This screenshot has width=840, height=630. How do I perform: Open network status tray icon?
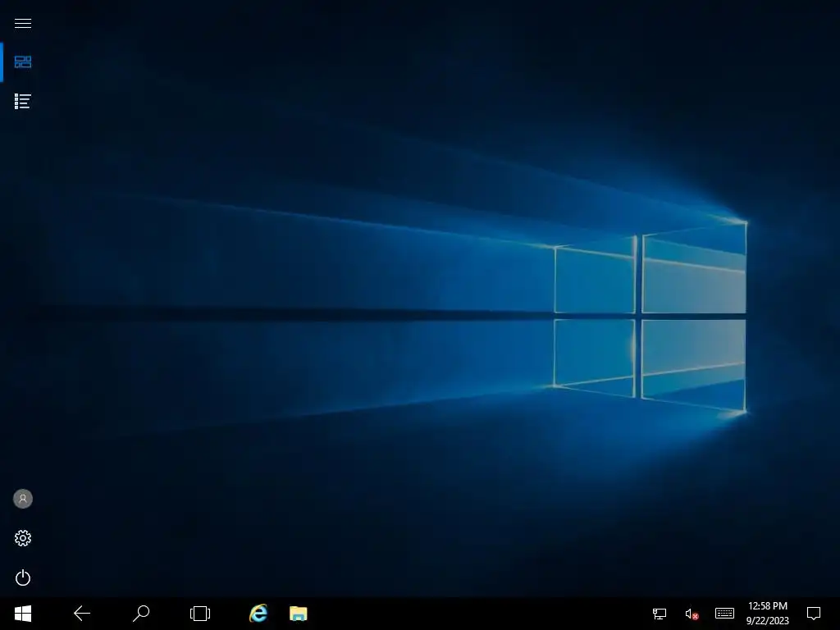[660, 614]
